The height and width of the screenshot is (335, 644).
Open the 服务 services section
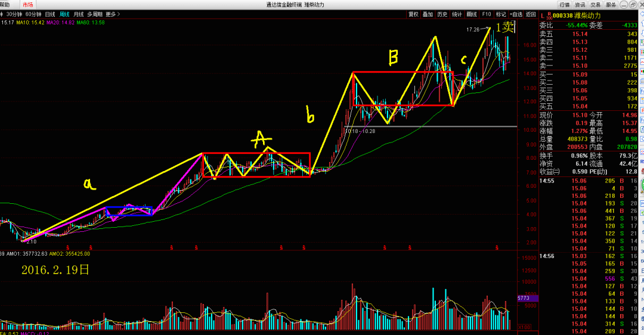611,5
